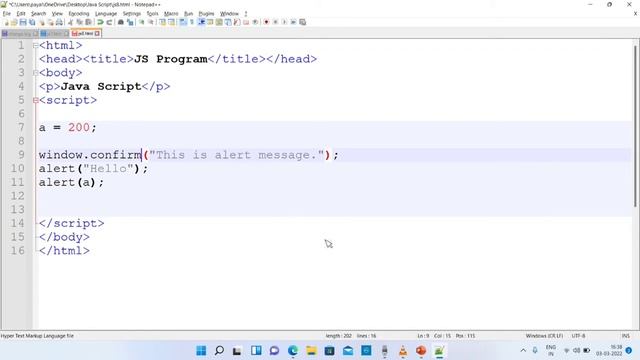
Task: Click into the alert("Hello") line
Action: coord(93,169)
